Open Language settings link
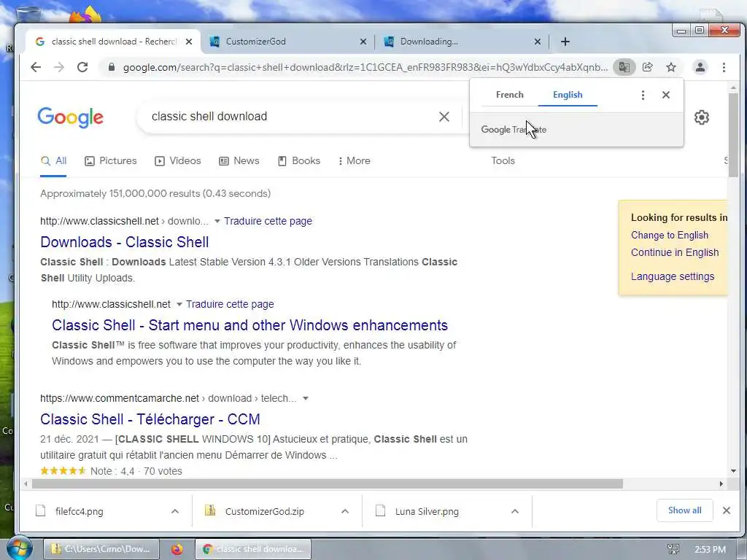This screenshot has width=747, height=560. click(x=672, y=276)
